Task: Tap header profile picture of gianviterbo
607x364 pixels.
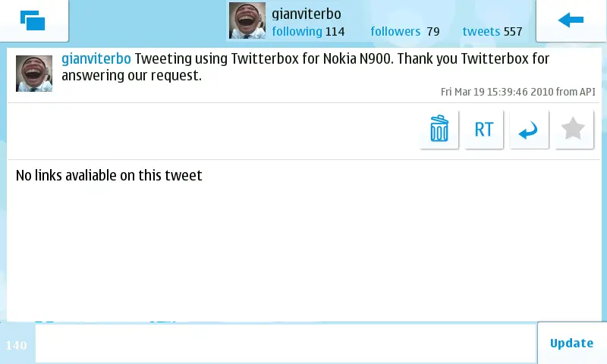Action: (x=247, y=20)
